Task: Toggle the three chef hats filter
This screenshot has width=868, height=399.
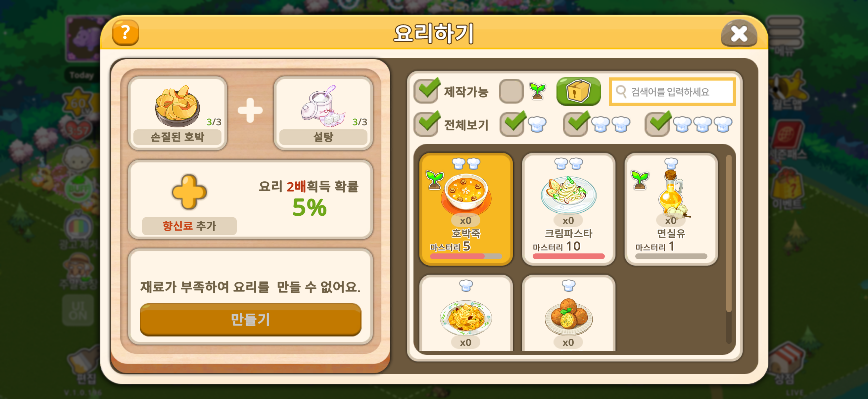Action: tap(657, 124)
